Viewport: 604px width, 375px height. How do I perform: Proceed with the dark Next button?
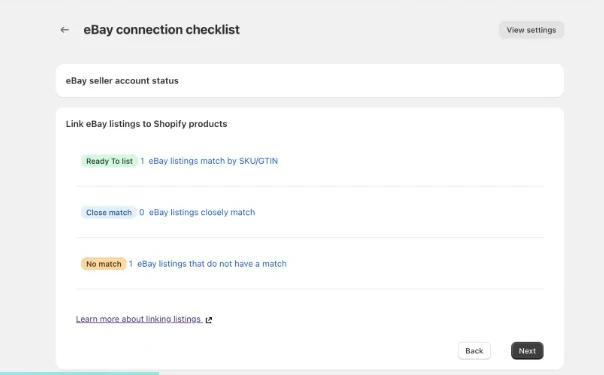[527, 351]
